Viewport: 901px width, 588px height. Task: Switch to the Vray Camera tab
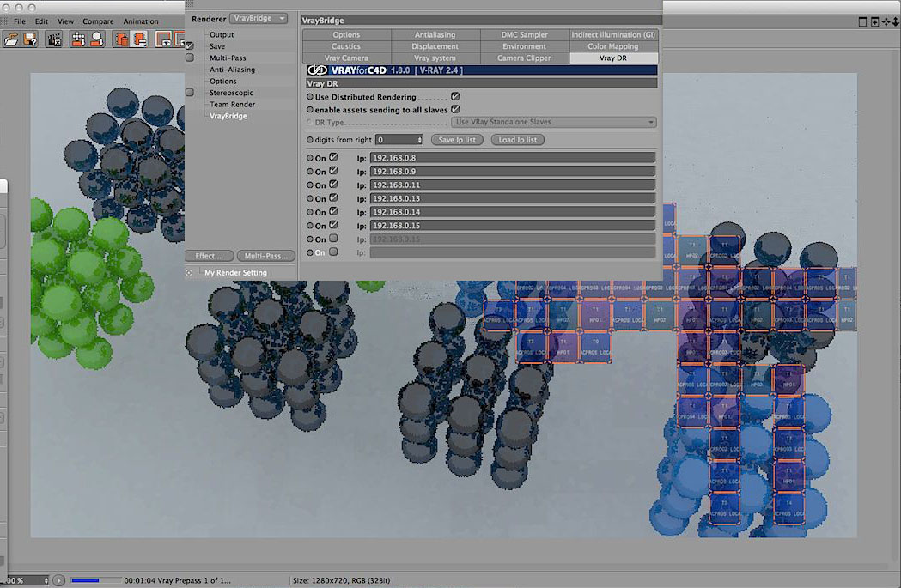tap(346, 58)
